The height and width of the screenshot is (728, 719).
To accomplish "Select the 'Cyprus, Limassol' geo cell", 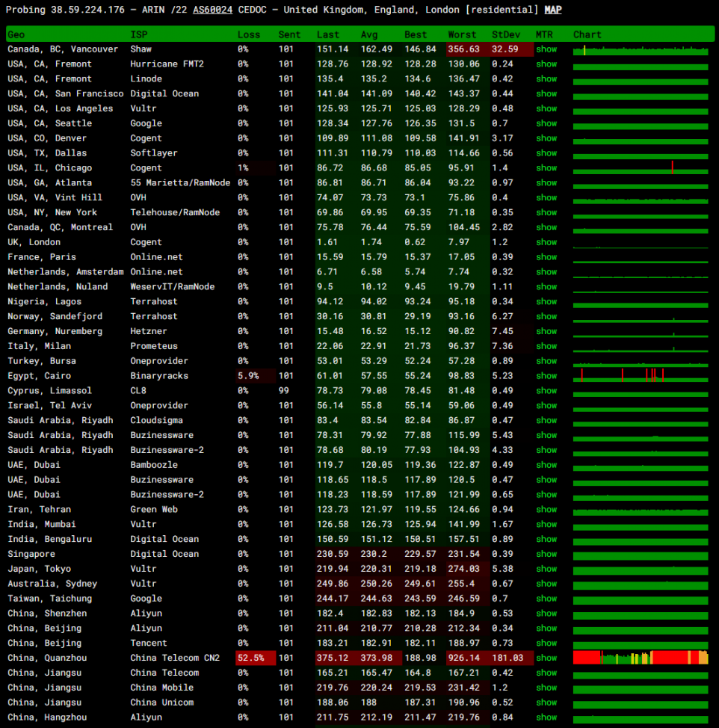I will point(49,391).
